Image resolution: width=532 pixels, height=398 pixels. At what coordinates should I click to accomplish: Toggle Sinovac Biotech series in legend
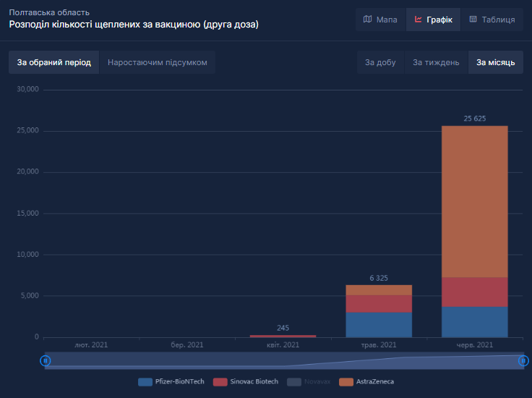point(246,381)
